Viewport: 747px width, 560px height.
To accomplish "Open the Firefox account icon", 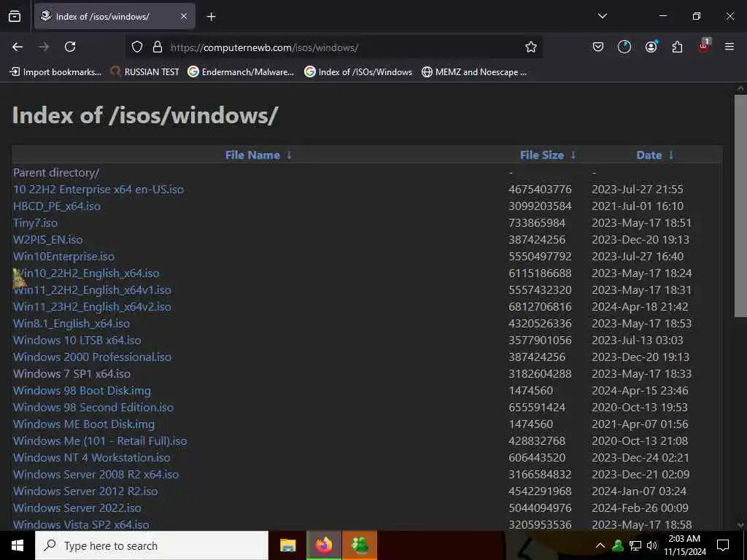I will click(x=651, y=47).
